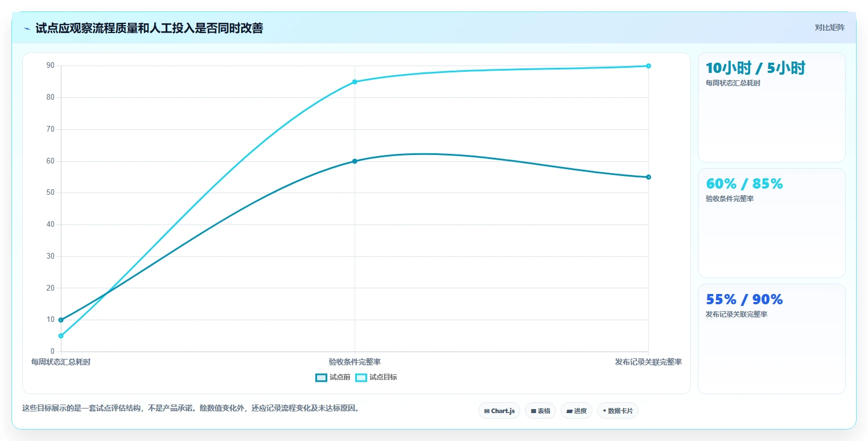This screenshot has height=441, width=868.
Task: Click the 试点前 data point at value 10
Action: [61, 320]
